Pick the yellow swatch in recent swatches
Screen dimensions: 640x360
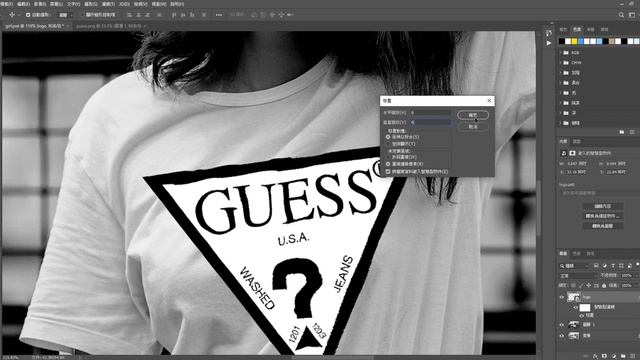[x=574, y=41]
